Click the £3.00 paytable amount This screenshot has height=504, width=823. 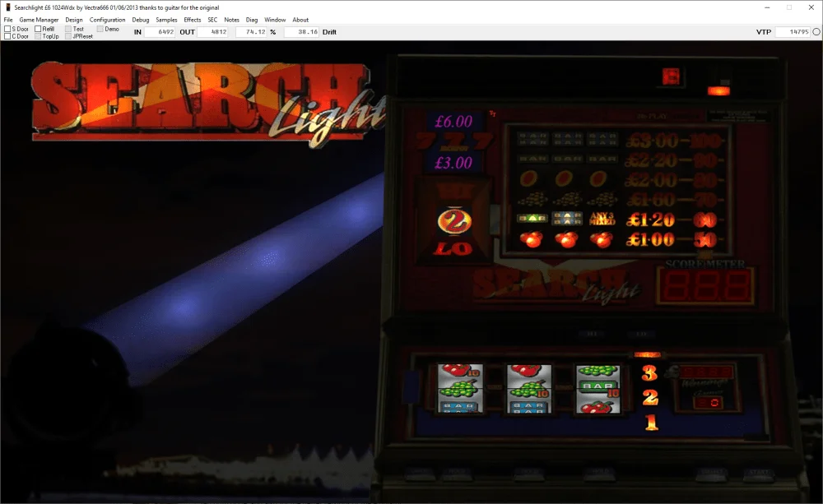652,141
